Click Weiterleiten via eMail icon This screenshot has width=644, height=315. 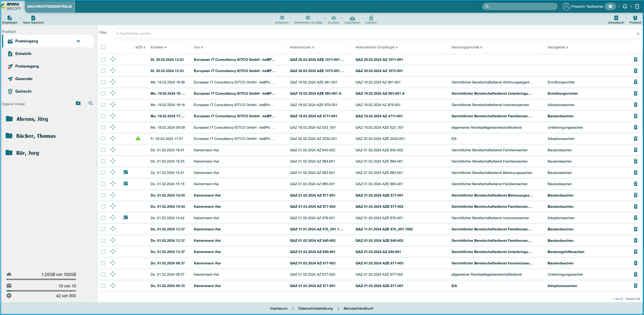308,18
